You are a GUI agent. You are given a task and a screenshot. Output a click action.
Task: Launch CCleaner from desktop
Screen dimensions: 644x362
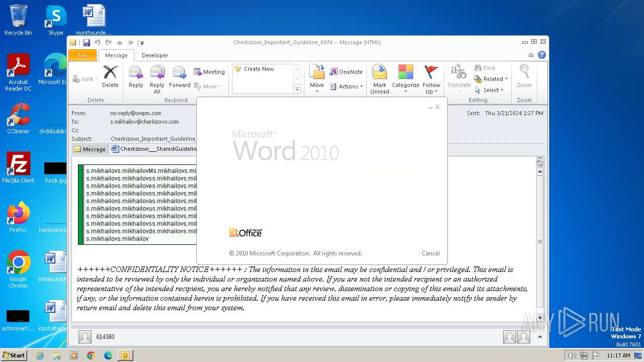[18, 119]
